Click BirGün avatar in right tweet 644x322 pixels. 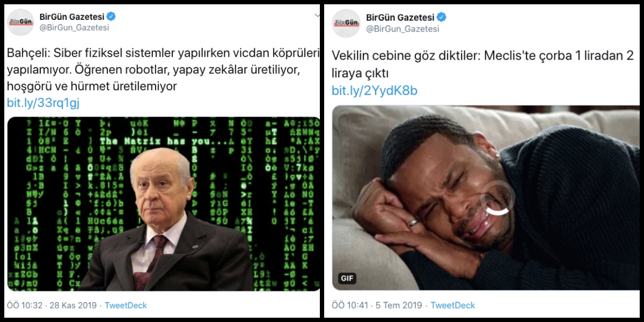346,23
